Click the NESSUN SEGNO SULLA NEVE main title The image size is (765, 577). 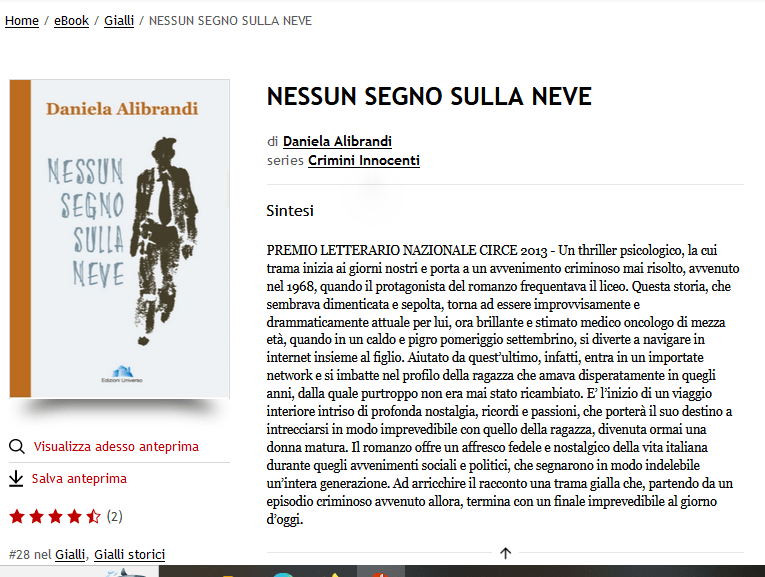tap(429, 96)
